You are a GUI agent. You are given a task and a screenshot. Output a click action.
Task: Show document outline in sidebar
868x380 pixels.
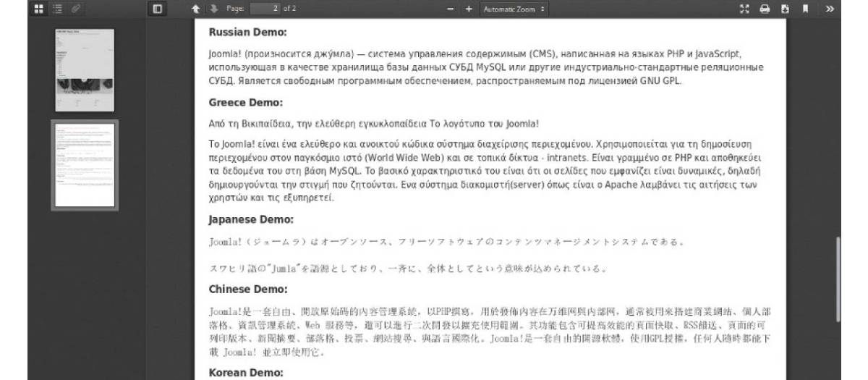click(57, 9)
